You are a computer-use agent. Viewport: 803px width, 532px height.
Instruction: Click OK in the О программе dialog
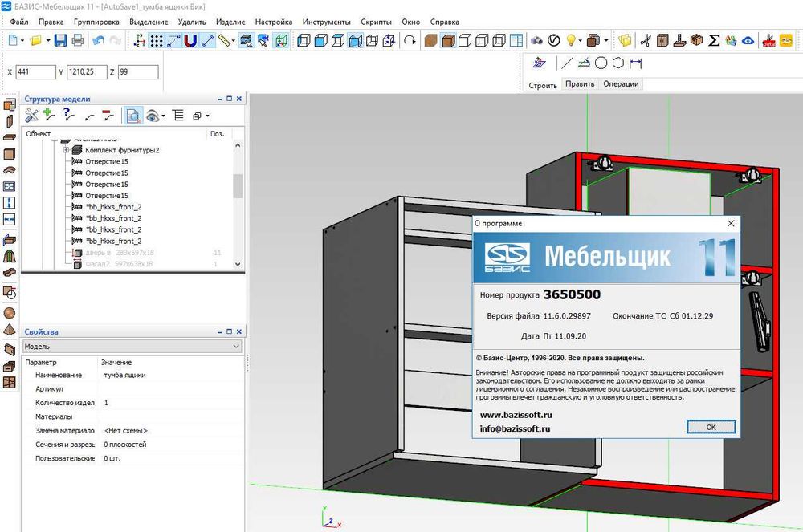point(711,427)
